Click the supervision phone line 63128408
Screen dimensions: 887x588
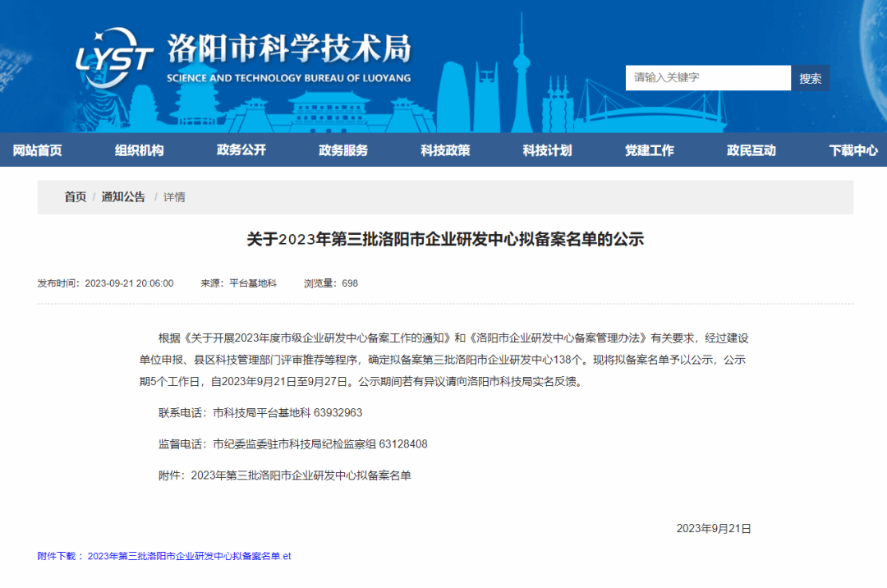[x=293, y=443]
